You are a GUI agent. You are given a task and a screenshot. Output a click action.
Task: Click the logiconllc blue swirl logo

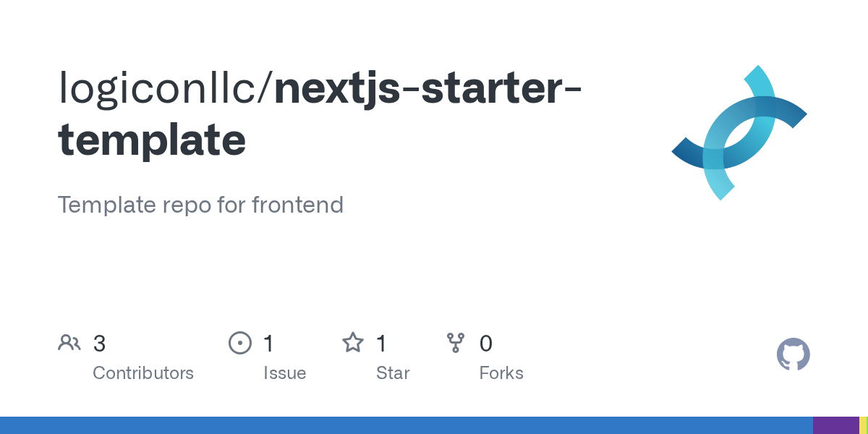pyautogui.click(x=739, y=132)
